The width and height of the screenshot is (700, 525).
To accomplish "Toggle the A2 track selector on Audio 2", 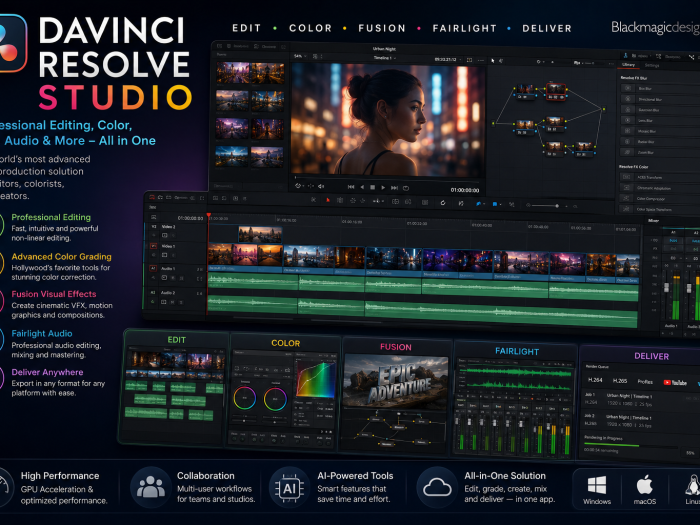I will pyautogui.click(x=153, y=292).
